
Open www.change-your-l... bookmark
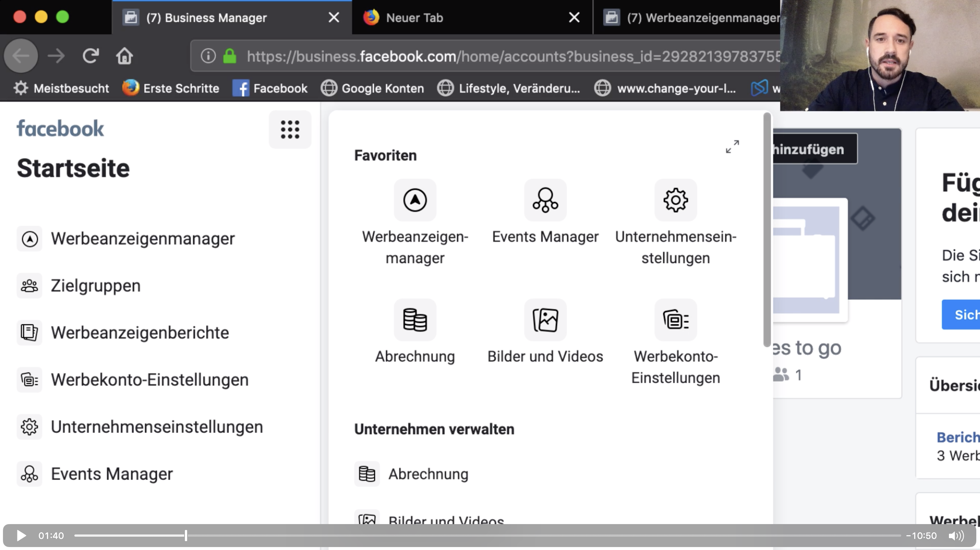pyautogui.click(x=665, y=88)
